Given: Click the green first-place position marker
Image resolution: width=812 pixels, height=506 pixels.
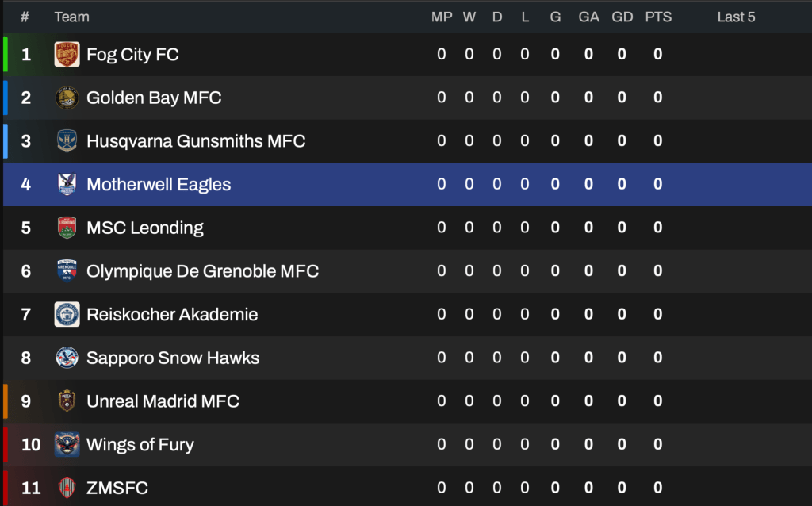Looking at the screenshot, I should pyautogui.click(x=6, y=55).
